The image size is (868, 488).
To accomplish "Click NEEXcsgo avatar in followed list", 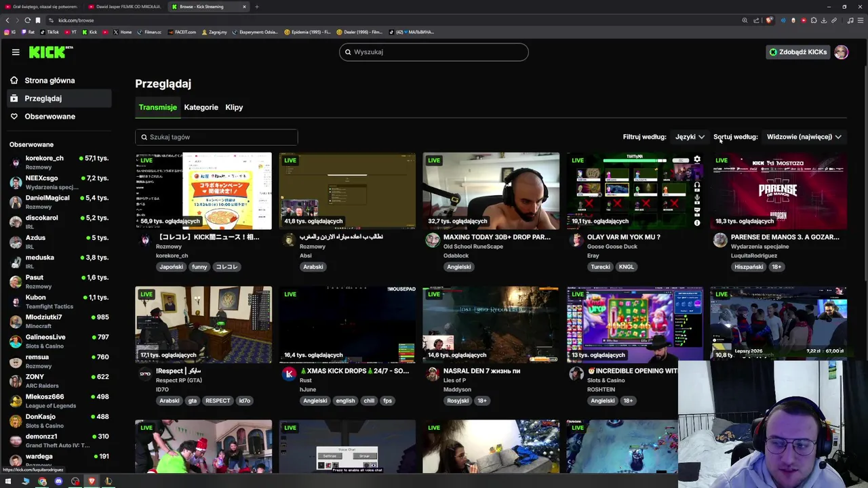I will (x=16, y=182).
